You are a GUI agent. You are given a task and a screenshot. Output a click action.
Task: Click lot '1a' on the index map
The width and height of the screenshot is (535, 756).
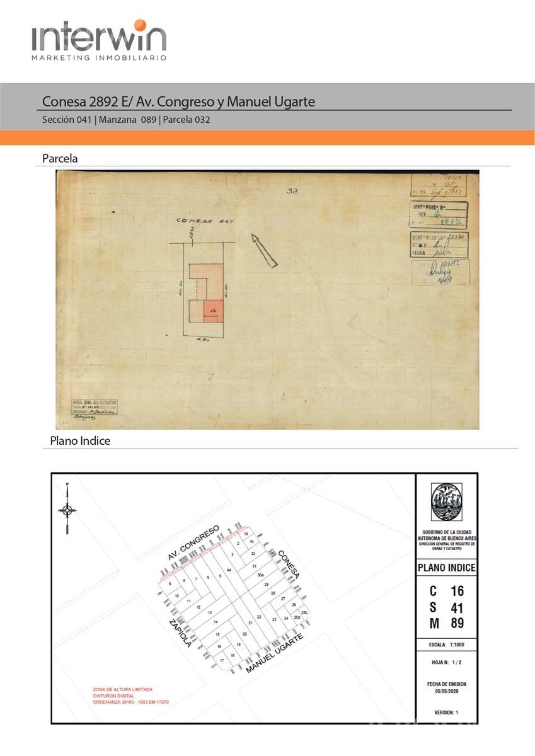246,534
